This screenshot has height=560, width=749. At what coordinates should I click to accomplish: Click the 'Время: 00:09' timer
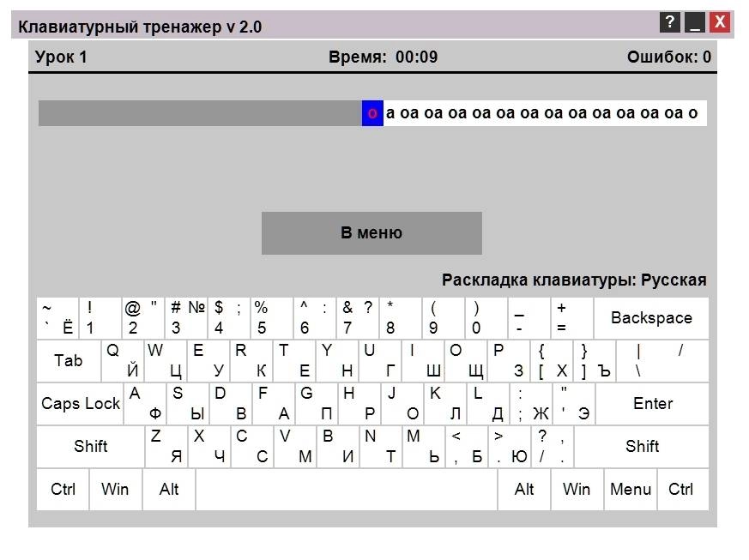pos(384,57)
